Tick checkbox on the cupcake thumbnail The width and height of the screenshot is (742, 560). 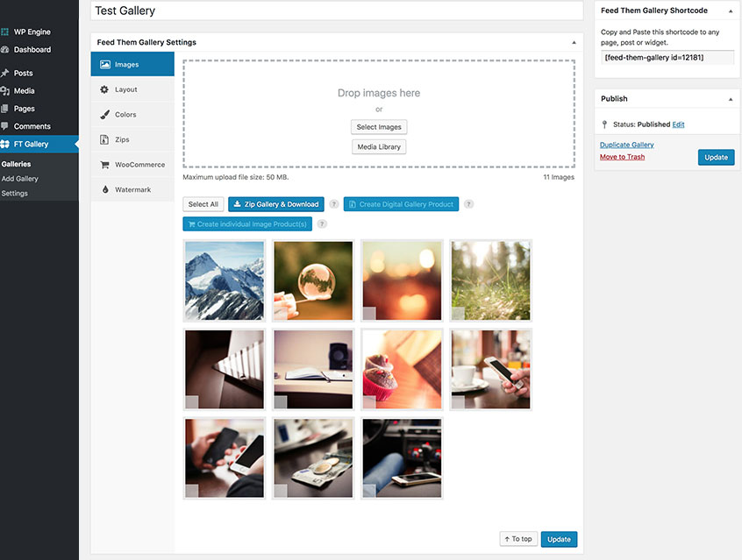(369, 402)
